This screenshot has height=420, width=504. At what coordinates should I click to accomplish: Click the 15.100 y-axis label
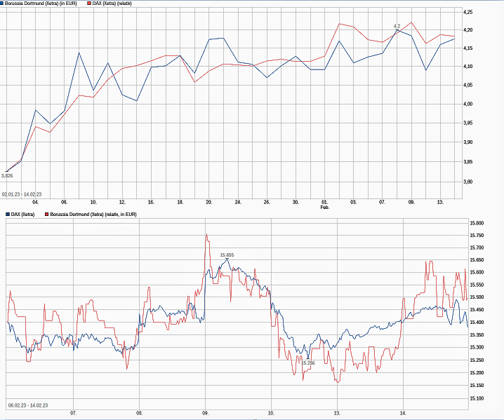(x=477, y=398)
